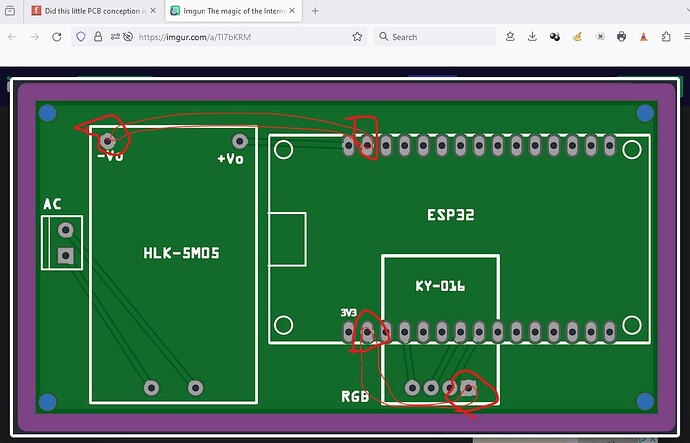Switch to the 'Did this little PCB conception' tab

[93, 11]
